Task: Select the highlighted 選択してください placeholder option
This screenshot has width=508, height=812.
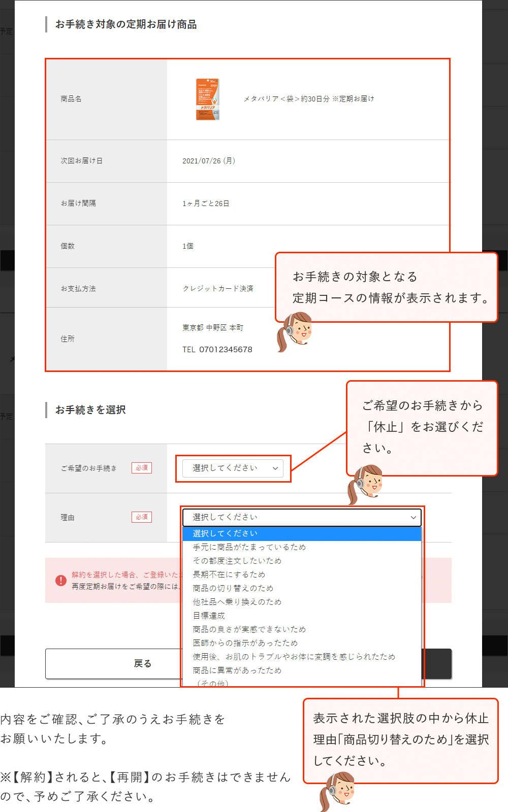Action: pos(225,533)
